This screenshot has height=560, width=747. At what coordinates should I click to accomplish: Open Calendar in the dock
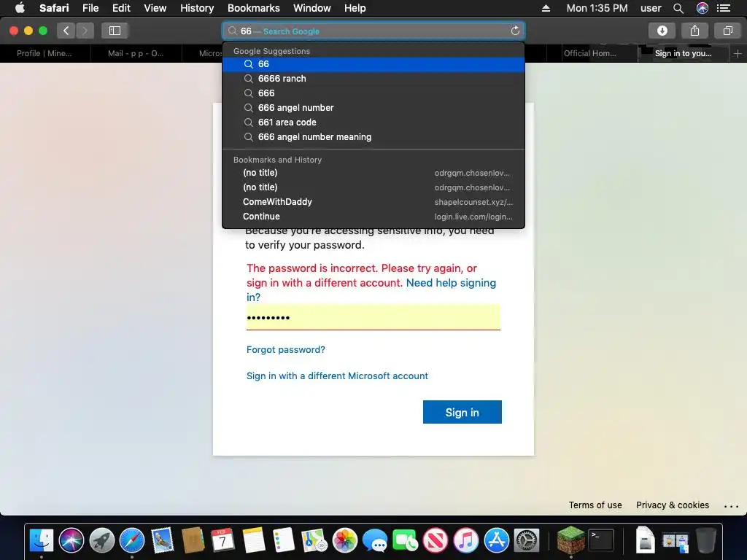click(x=223, y=540)
